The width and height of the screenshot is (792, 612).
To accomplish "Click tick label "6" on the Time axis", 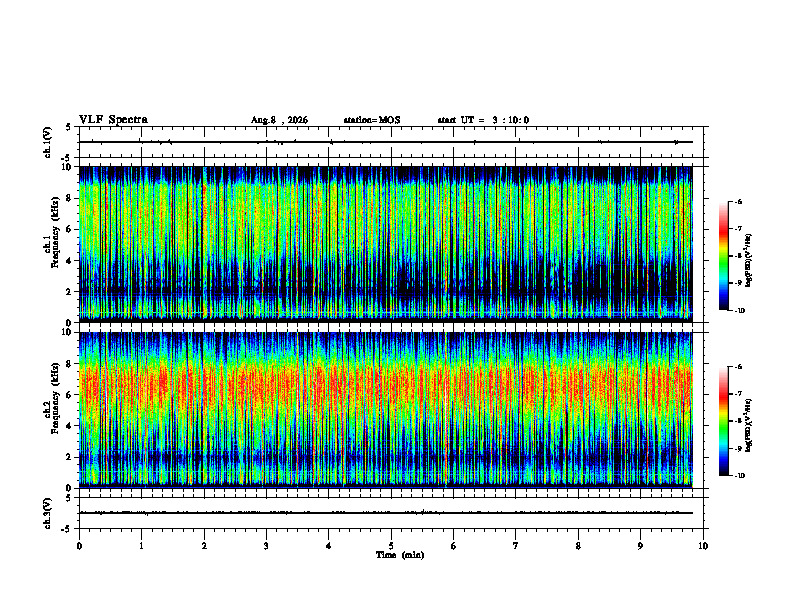I will (x=454, y=546).
